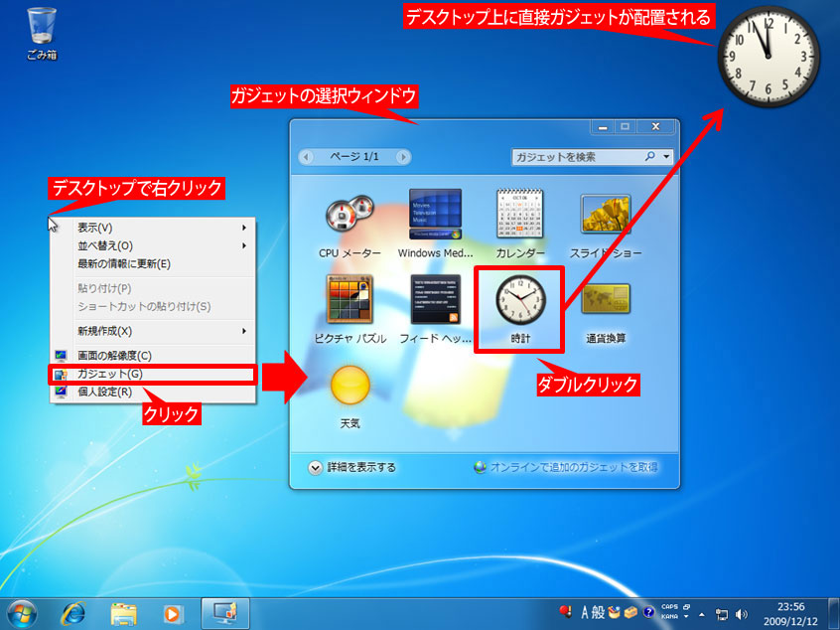This screenshot has height=630, width=840.
Task: Open the Recycle Bin (ごみ箱) desktop icon
Action: 42,33
